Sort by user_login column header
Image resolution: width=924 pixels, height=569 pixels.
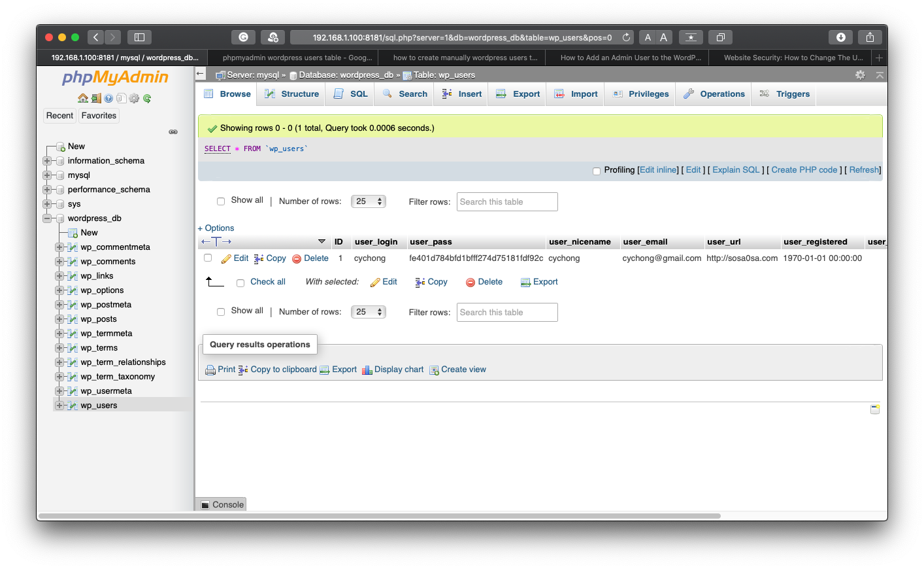[x=376, y=242]
